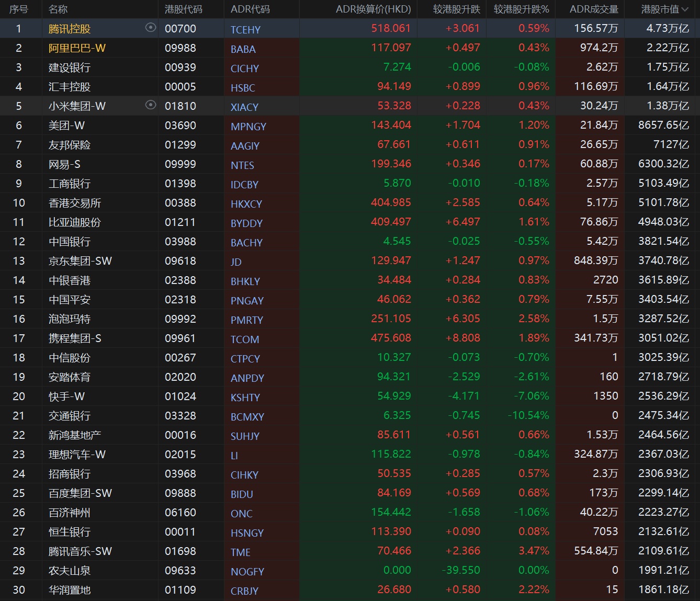Click the 3.47% change value
This screenshot has height=601, width=700.
tap(534, 551)
